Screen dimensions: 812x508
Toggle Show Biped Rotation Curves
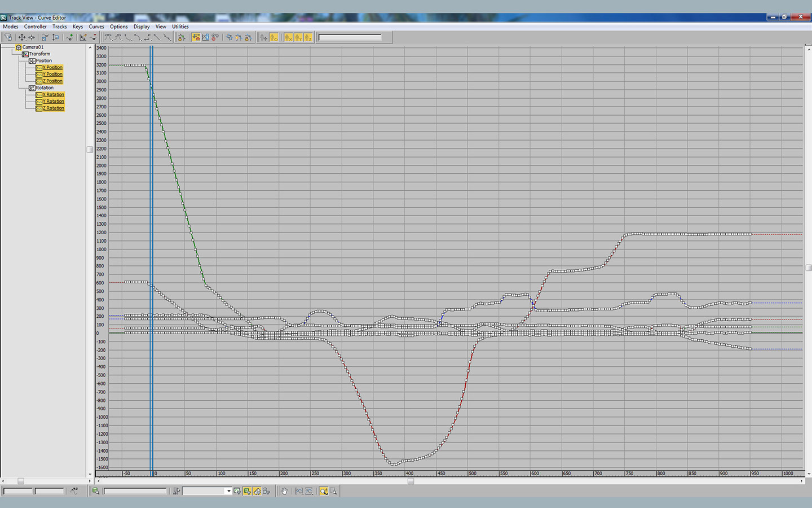pos(273,37)
